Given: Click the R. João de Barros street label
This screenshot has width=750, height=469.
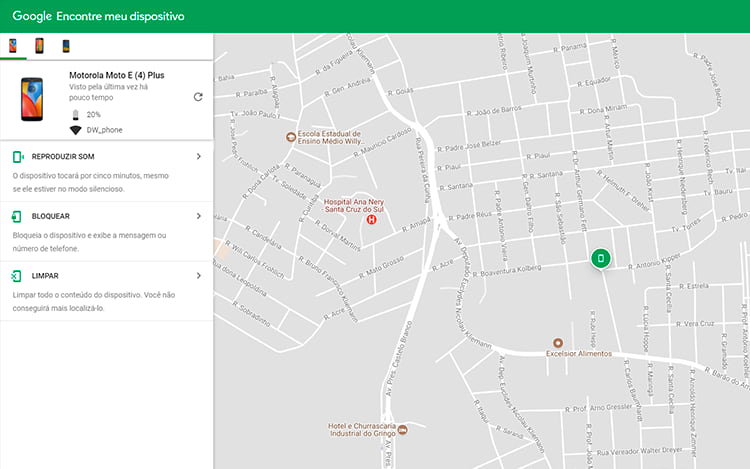Looking at the screenshot, I should [x=494, y=111].
